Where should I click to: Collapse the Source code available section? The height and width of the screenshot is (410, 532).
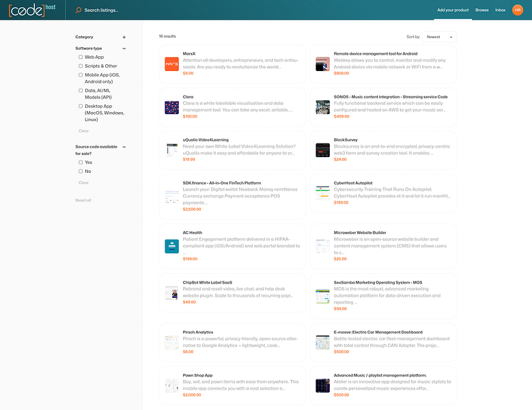pyautogui.click(x=124, y=147)
